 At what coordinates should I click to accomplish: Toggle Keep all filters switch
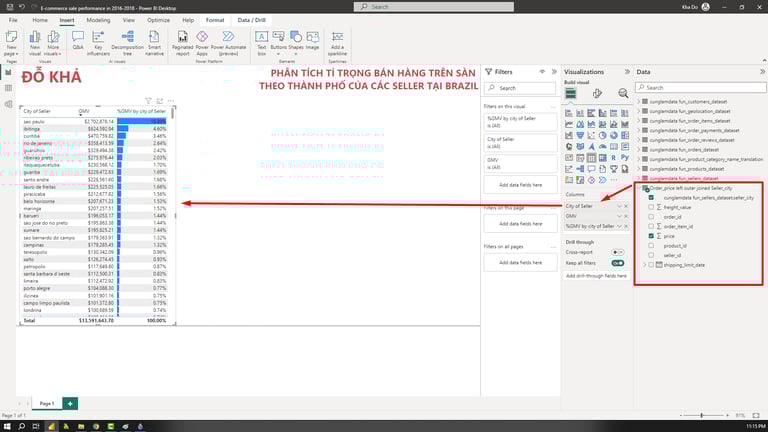(x=618, y=263)
